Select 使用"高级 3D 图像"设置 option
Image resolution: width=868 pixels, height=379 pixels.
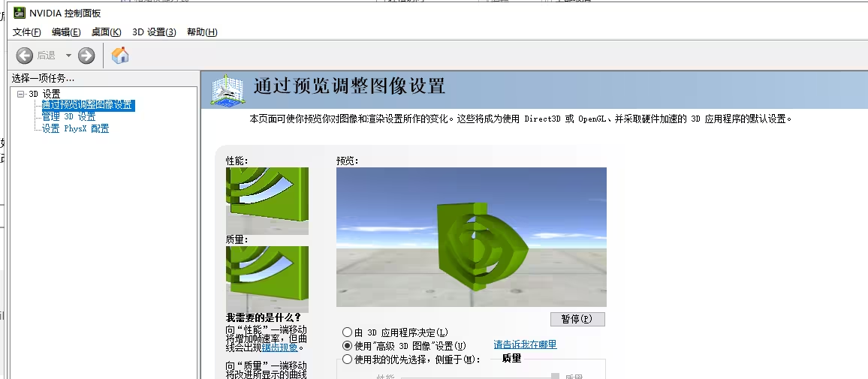[404, 346]
